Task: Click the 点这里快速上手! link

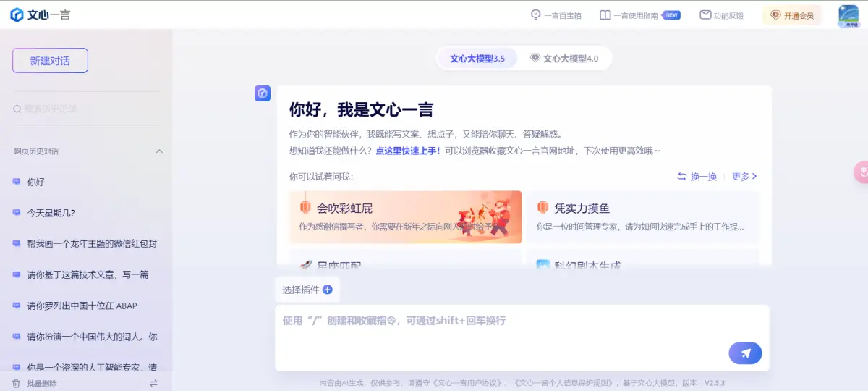Action: point(408,151)
